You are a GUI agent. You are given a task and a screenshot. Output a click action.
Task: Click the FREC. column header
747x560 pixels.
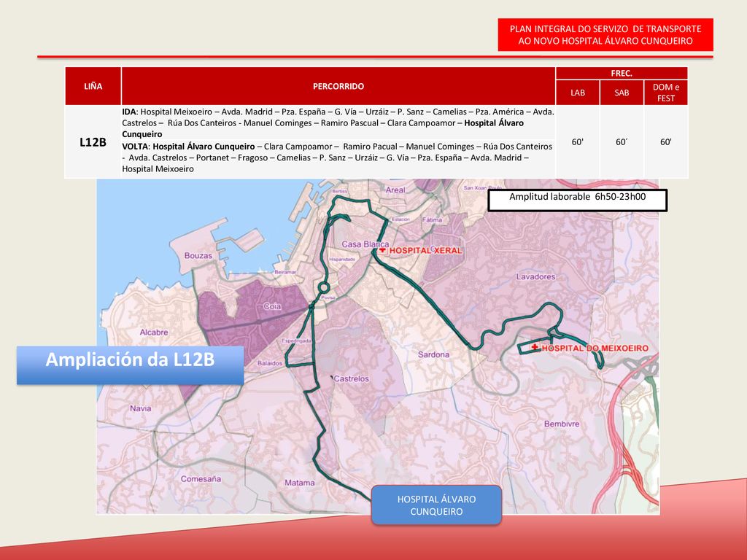(x=622, y=74)
